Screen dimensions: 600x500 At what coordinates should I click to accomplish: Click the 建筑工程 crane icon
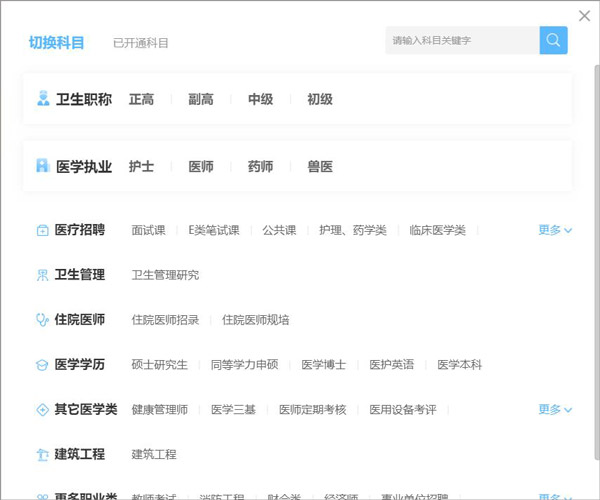tap(42, 454)
